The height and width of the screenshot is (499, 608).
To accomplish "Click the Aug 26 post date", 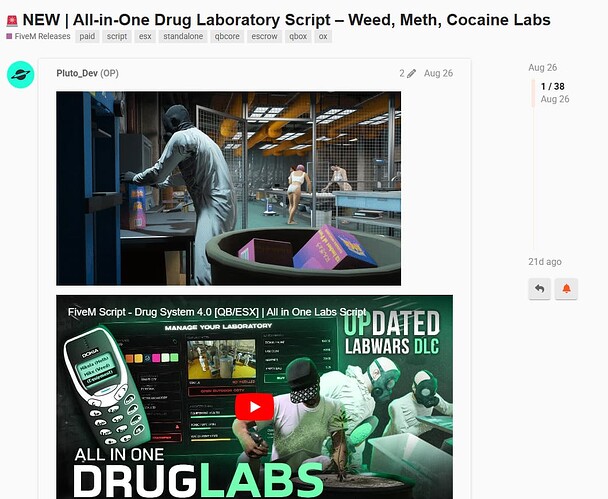I will (438, 73).
